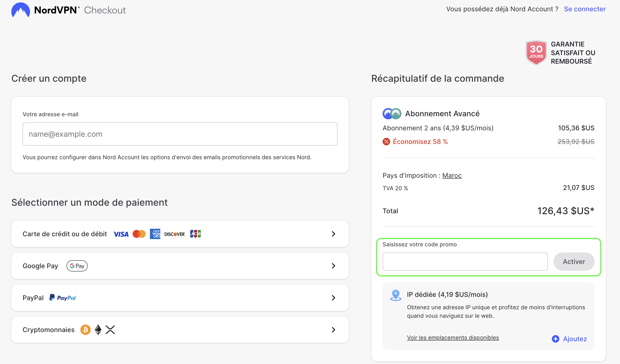Click the Discover card icon

[174, 234]
